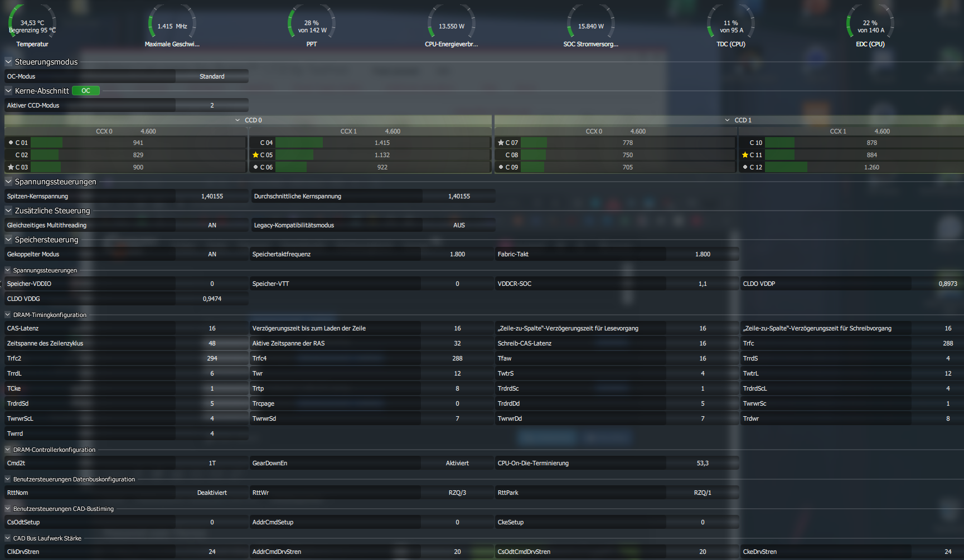Collapse Benutzersteuerungen Datenbuskonfiguration section
964x560 pixels.
(8, 479)
